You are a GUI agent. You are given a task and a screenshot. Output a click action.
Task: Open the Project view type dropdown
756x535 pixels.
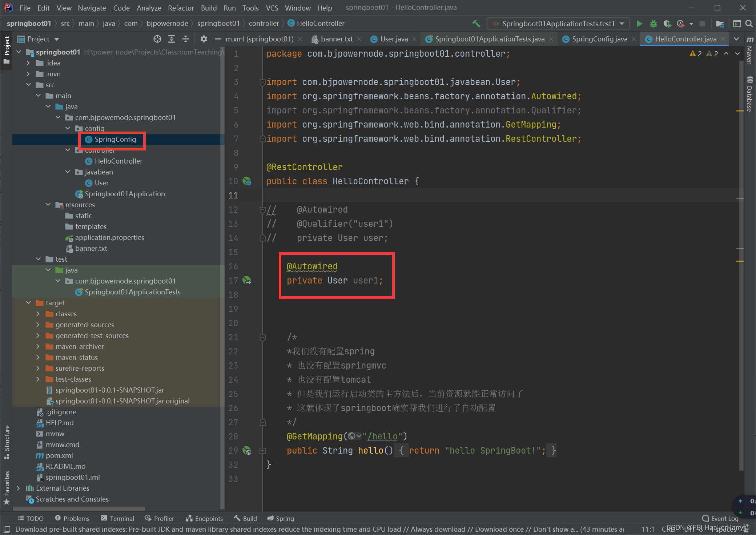click(38, 39)
